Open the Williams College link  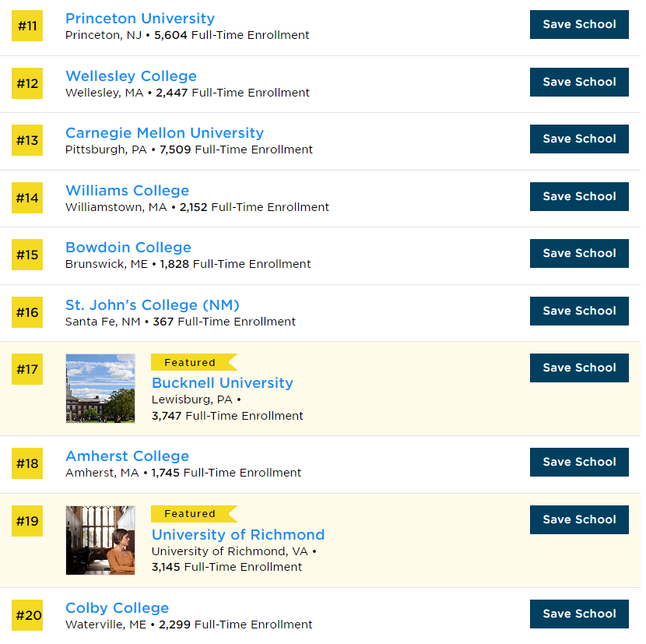(x=128, y=191)
